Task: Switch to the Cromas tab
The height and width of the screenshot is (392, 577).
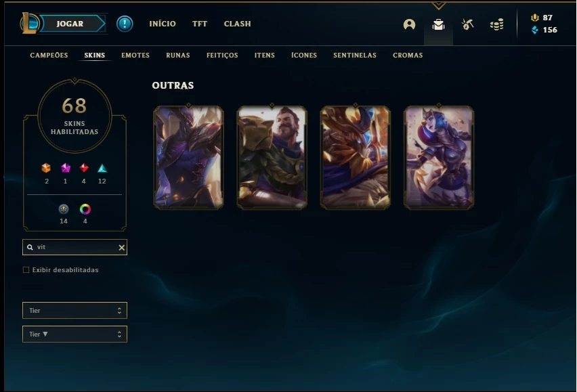Action: pos(408,55)
